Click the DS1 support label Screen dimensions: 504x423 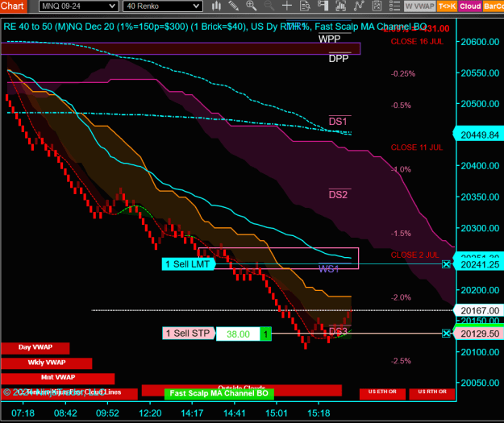338,122
